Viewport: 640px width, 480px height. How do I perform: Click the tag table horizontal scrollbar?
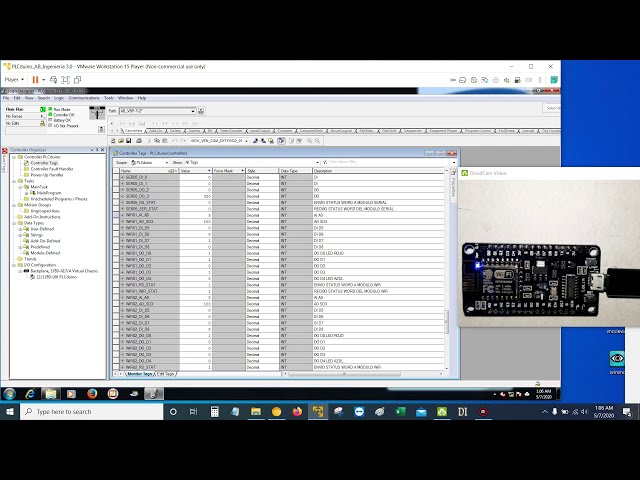(344, 373)
